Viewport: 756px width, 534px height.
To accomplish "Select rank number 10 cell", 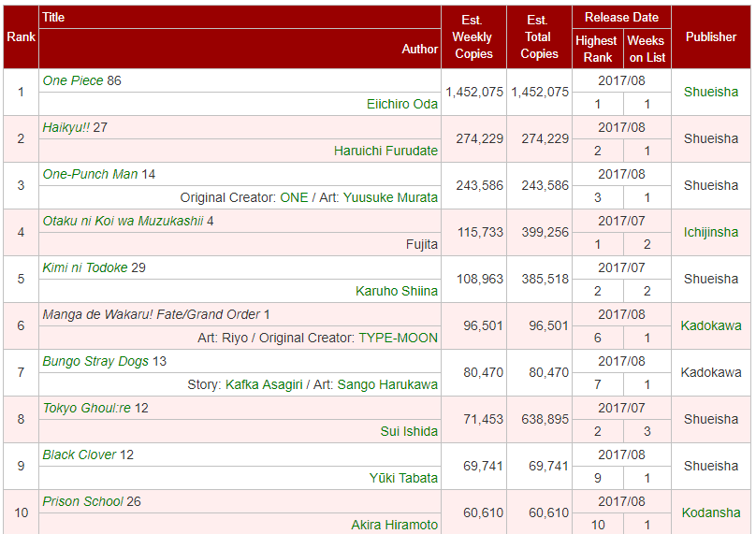I will (22, 512).
